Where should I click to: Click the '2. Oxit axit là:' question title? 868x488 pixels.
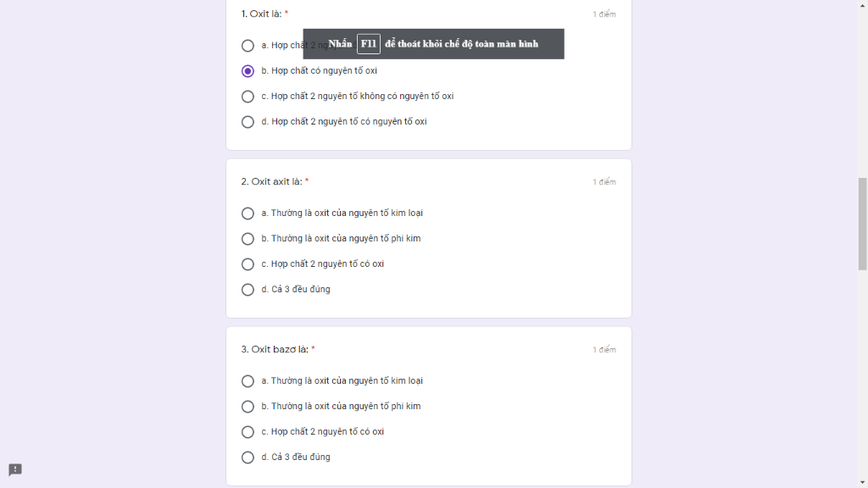(x=271, y=181)
